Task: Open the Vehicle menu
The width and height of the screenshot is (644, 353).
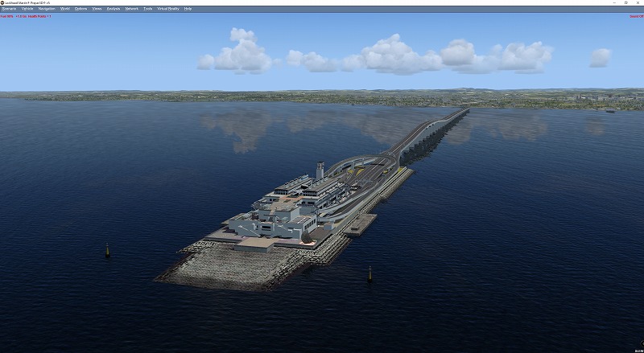Action: 27,8
